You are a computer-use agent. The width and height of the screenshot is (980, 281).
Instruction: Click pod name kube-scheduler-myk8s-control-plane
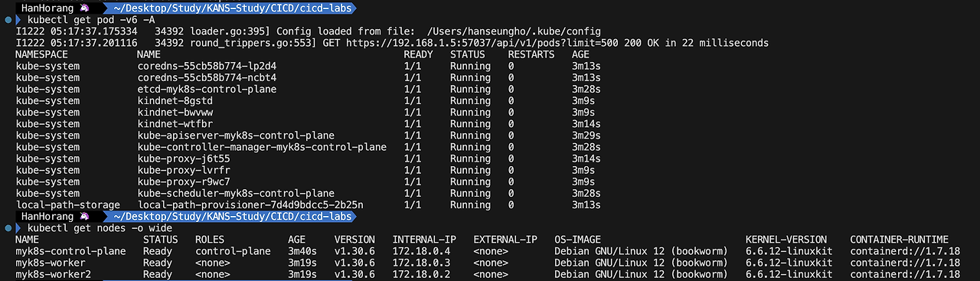tap(236, 193)
